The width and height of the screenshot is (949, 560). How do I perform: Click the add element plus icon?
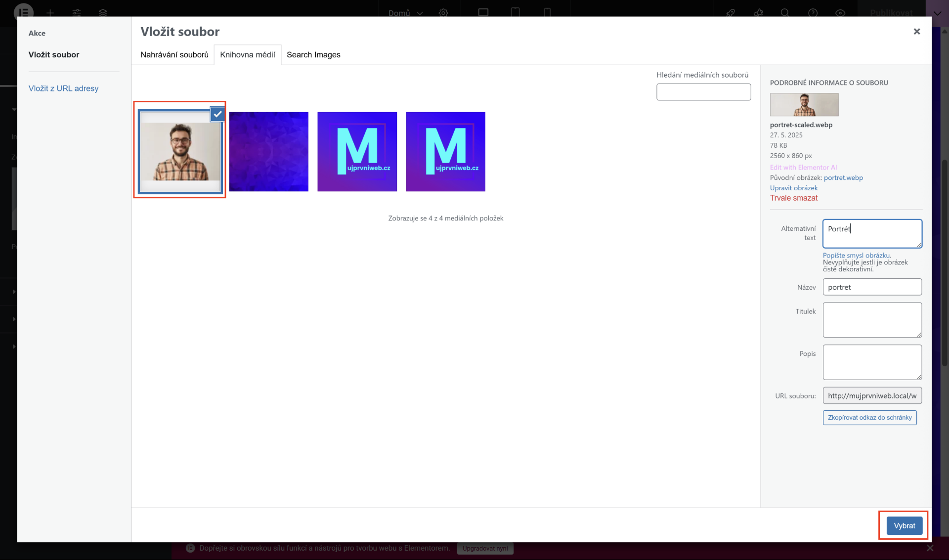point(50,13)
